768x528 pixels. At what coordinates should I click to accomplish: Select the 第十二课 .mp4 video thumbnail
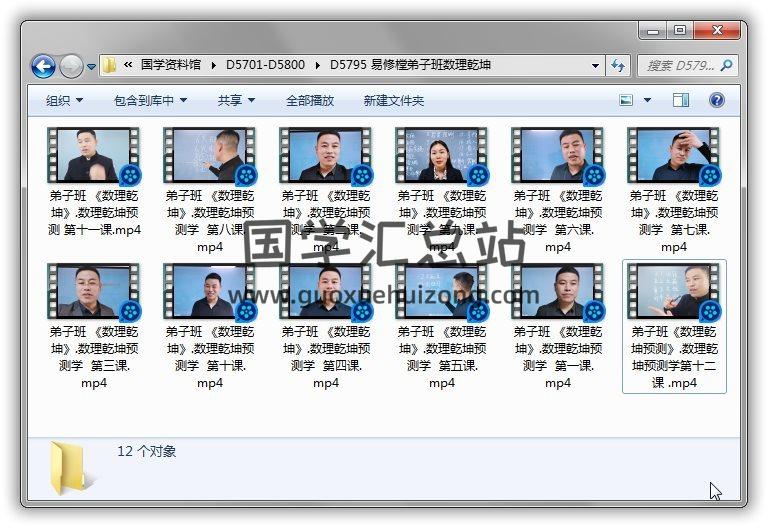tap(673, 291)
